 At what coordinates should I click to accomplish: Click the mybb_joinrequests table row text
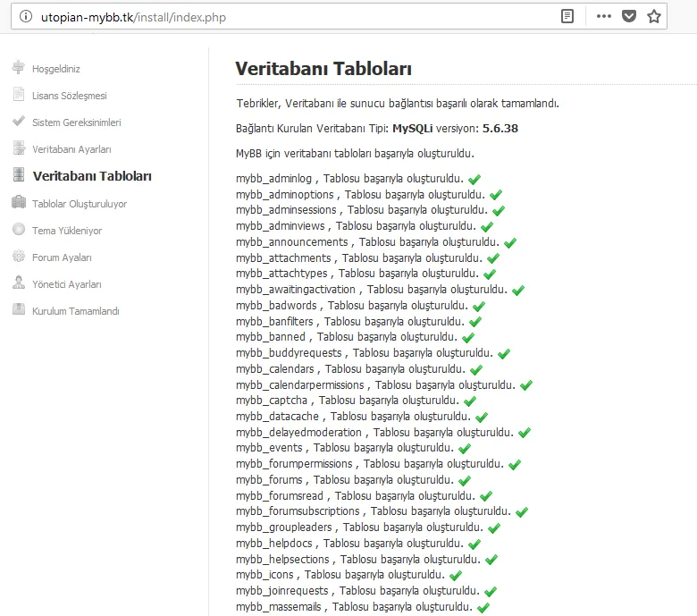[357, 591]
